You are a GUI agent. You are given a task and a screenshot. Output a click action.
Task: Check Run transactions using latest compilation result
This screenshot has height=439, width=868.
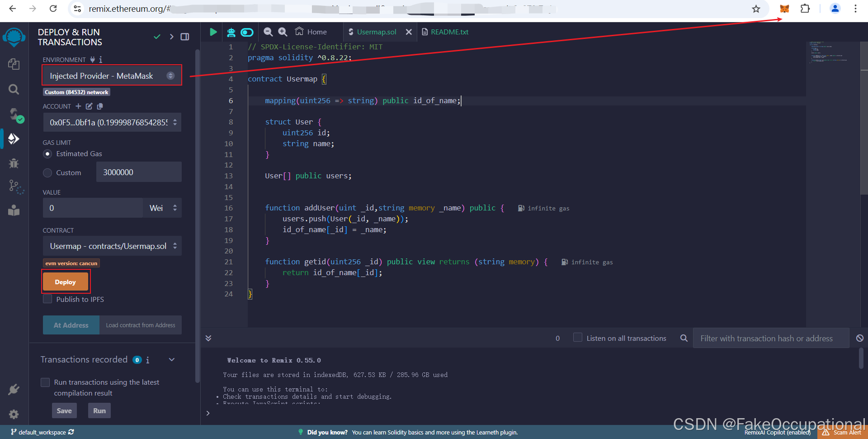pyautogui.click(x=45, y=382)
